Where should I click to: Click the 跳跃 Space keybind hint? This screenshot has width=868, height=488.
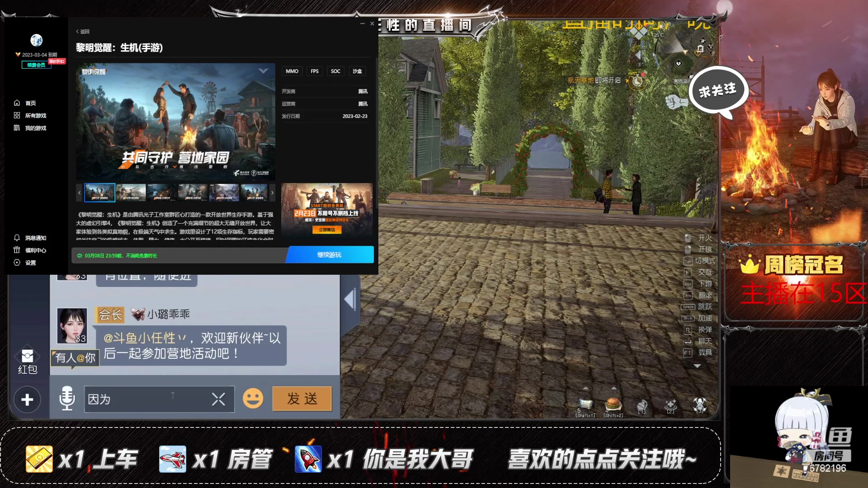point(697,306)
